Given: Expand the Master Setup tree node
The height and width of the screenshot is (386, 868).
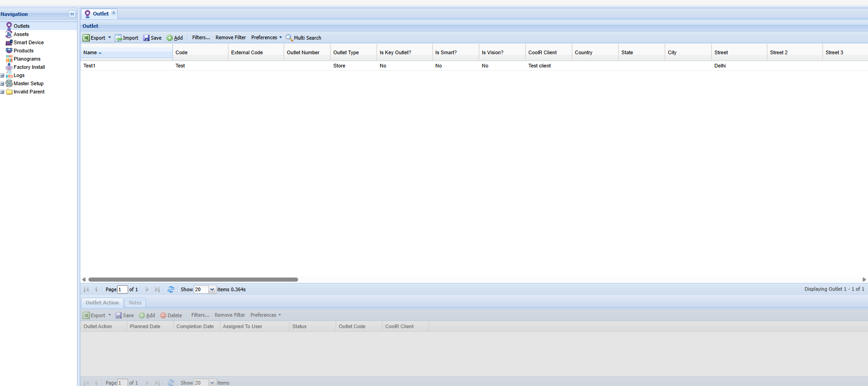Looking at the screenshot, I should point(2,83).
